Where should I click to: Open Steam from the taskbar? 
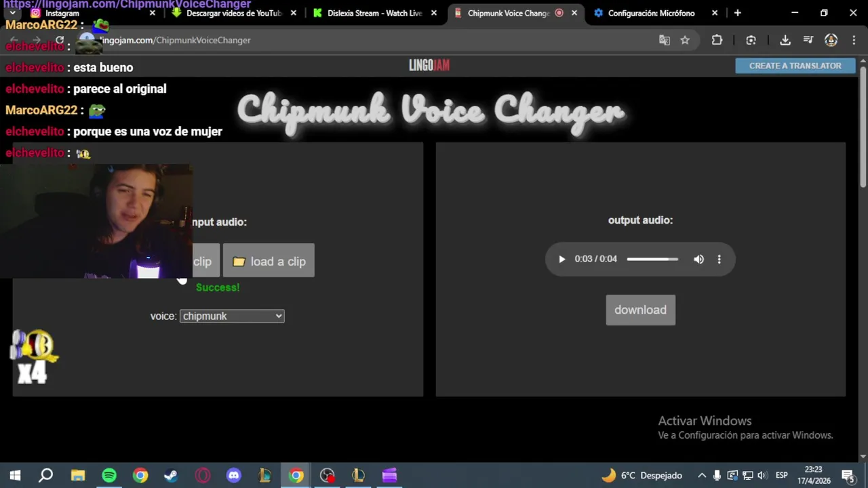tap(171, 475)
